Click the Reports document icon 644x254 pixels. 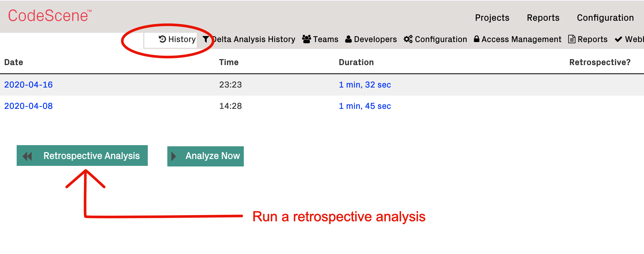(x=572, y=39)
